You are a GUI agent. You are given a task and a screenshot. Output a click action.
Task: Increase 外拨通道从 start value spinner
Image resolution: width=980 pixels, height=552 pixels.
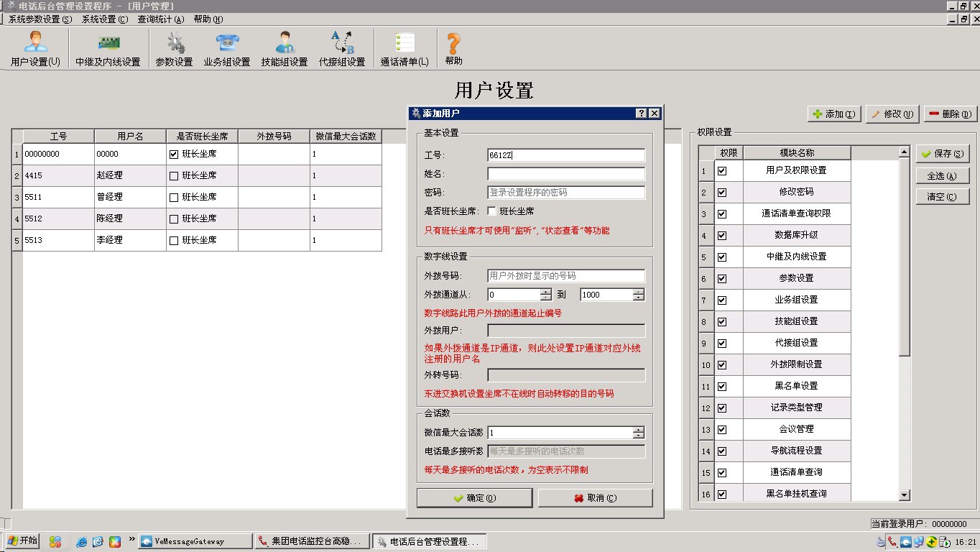pos(546,292)
